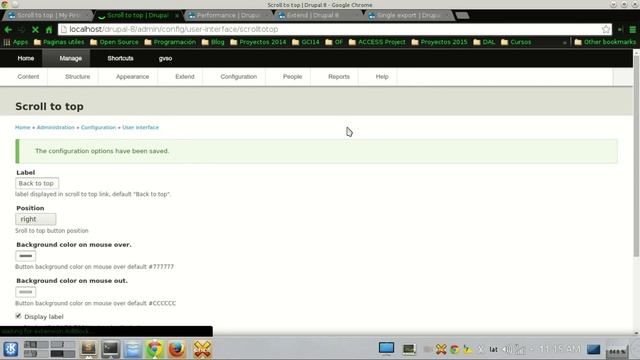This screenshot has height=360, width=640.
Task: Open the Help admin section
Action: coord(382,77)
